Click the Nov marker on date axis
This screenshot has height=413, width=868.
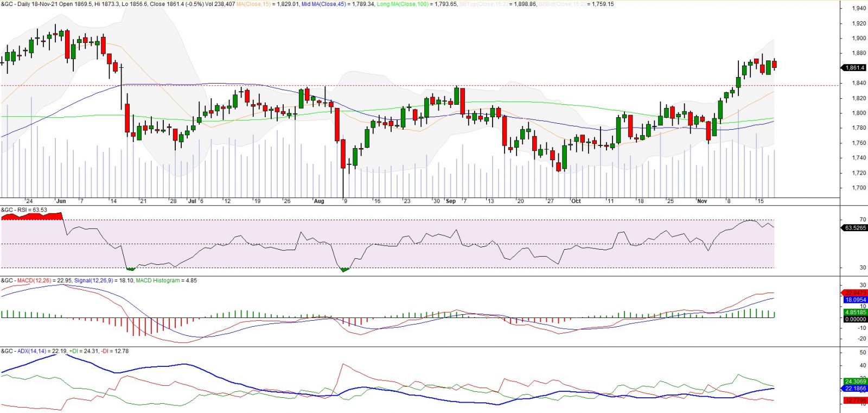tap(702, 201)
